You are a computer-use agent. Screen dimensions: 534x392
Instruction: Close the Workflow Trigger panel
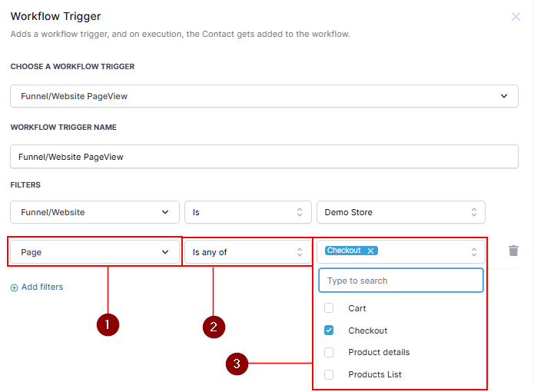point(516,16)
